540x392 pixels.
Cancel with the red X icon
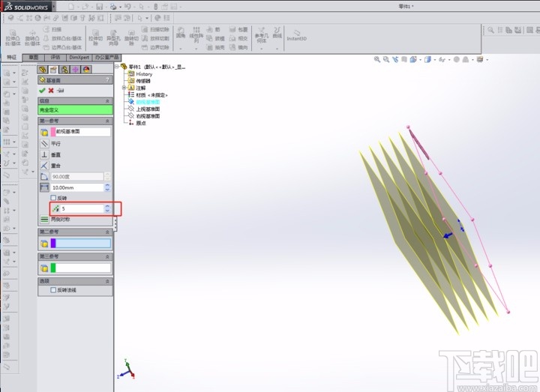[x=51, y=91]
